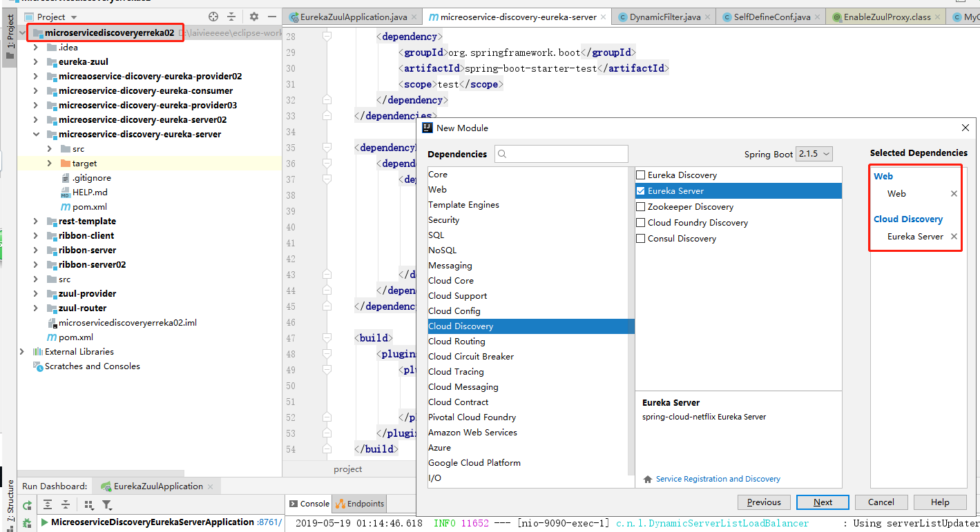Open the Spring Boot version dropdown
This screenshot has width=980, height=532.
814,154
